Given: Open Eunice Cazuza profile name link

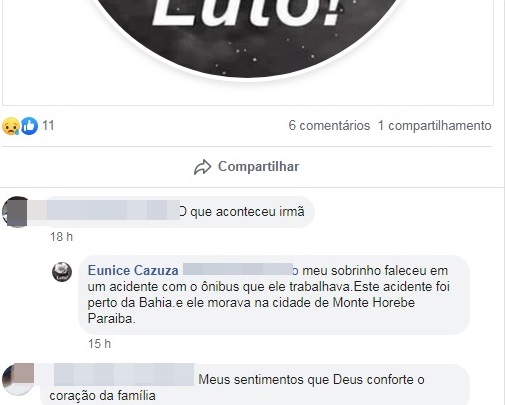Looking at the screenshot, I should (133, 270).
